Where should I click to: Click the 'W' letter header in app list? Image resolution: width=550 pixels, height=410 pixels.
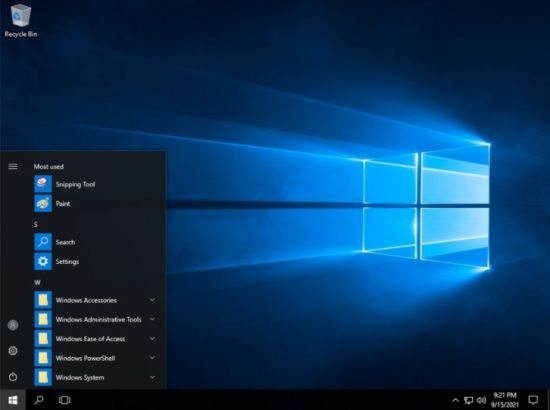tap(37, 282)
